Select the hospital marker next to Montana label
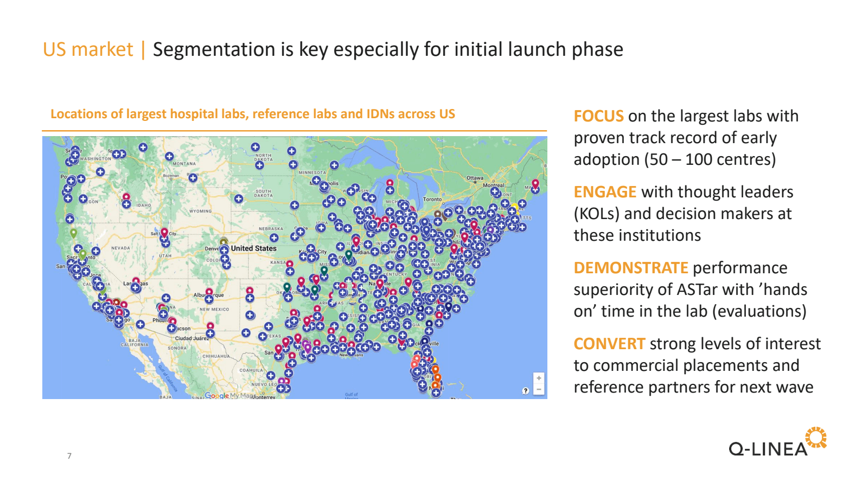 point(169,156)
